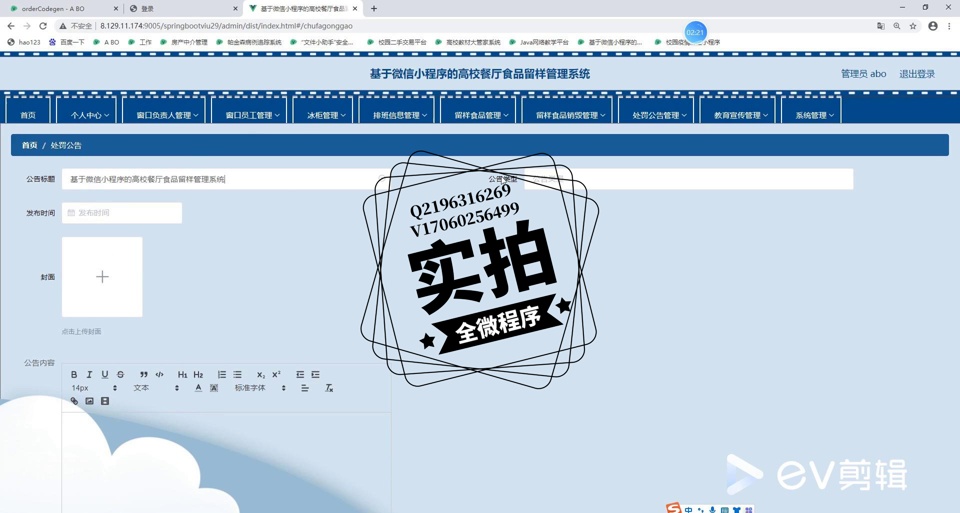Click the underline formatting icon
The width and height of the screenshot is (960, 513).
pos(105,375)
